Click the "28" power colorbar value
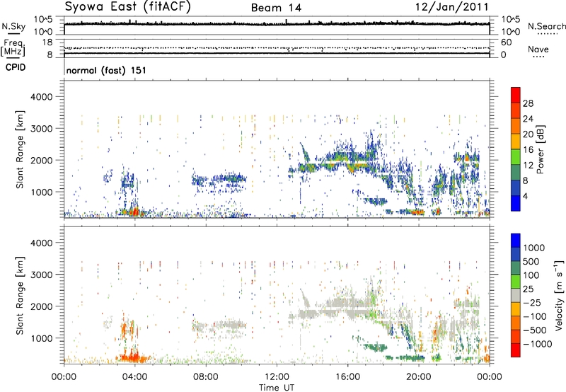 (528, 103)
